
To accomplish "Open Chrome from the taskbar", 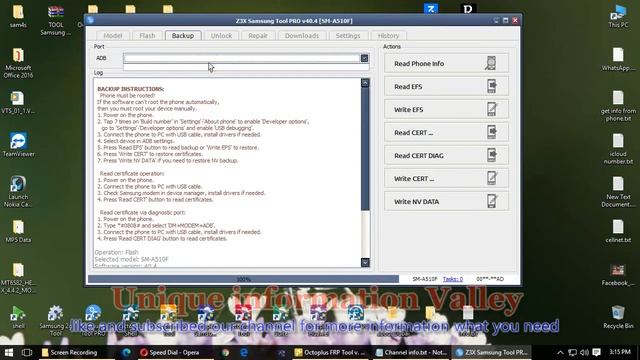I will [225, 352].
